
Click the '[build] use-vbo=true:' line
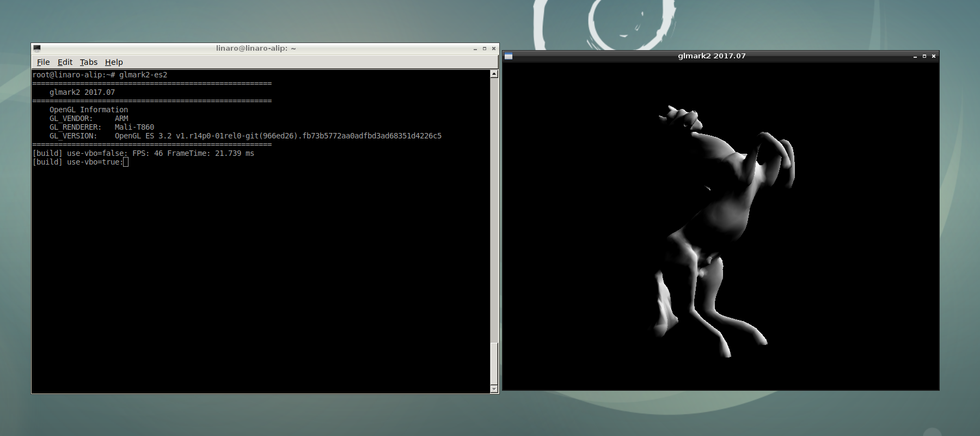(78, 162)
